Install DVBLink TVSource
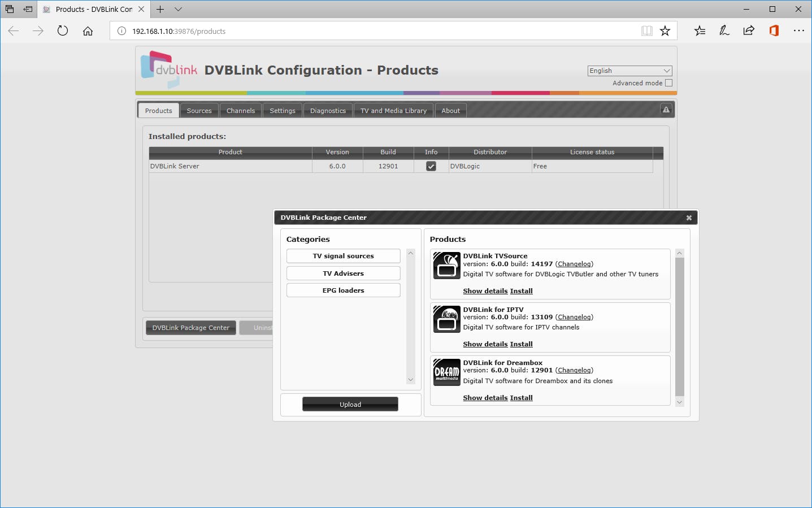Image resolution: width=812 pixels, height=508 pixels. (522, 291)
